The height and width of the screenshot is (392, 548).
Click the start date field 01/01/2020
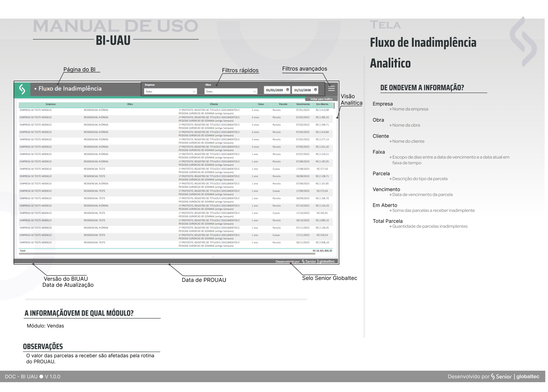pos(274,90)
